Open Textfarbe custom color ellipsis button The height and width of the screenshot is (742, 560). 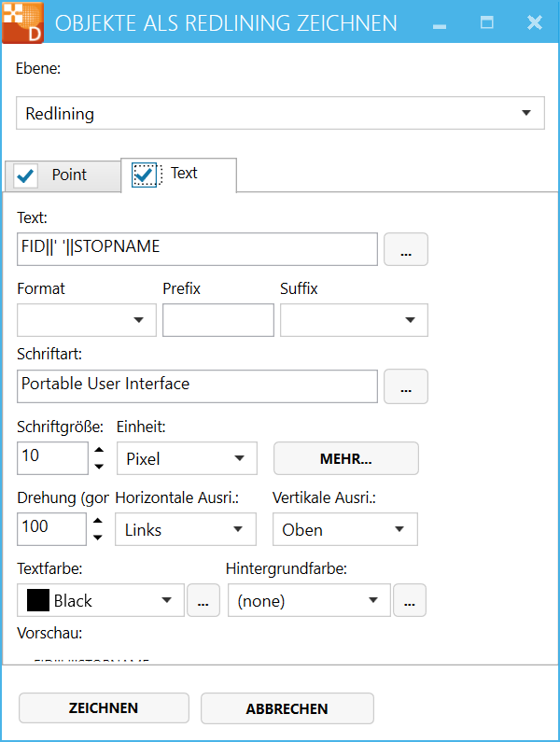(203, 602)
